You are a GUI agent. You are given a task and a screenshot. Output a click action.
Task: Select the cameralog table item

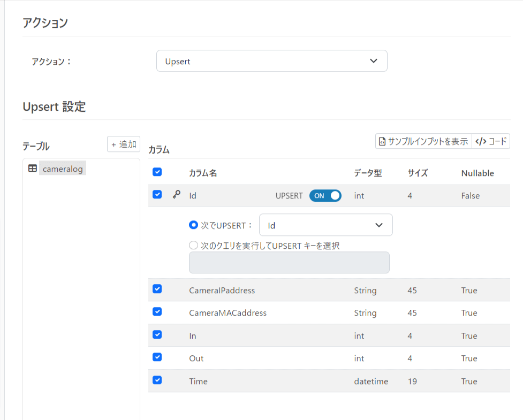(62, 169)
